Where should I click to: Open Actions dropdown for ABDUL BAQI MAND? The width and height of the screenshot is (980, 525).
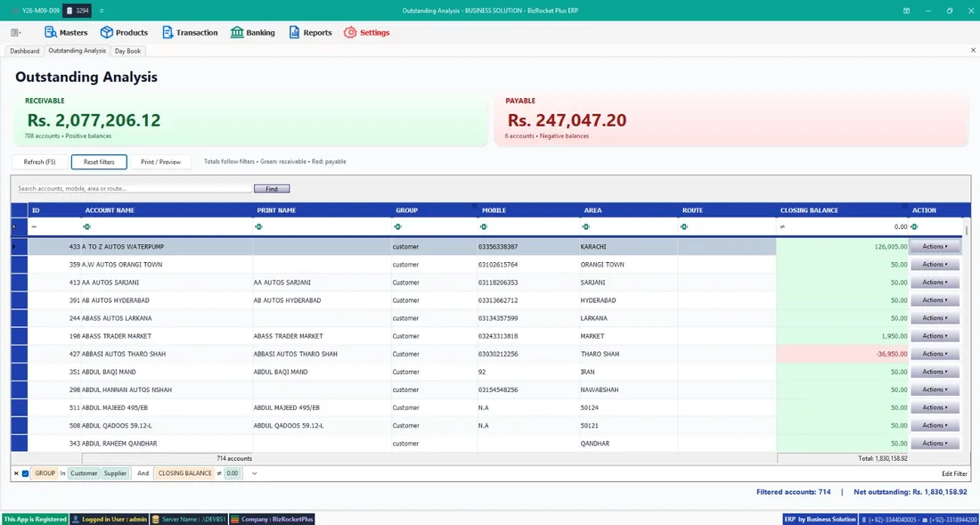(935, 372)
